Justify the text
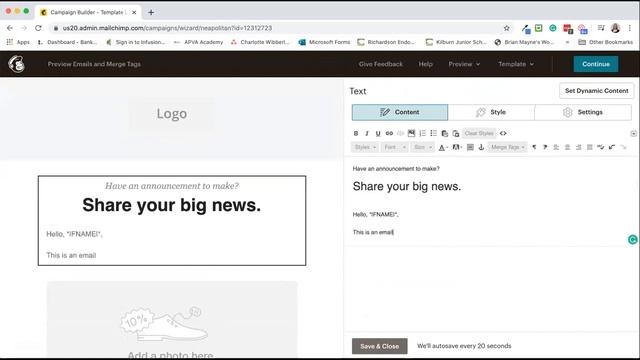This screenshot has width=640, height=360. coord(589,147)
